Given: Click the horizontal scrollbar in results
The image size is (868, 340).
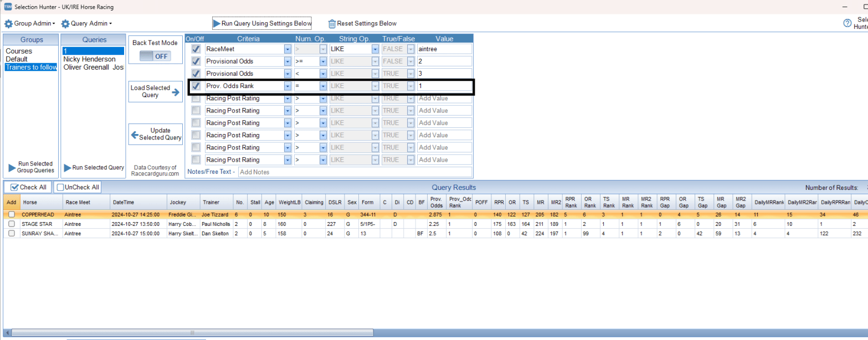Looking at the screenshot, I should [192, 333].
